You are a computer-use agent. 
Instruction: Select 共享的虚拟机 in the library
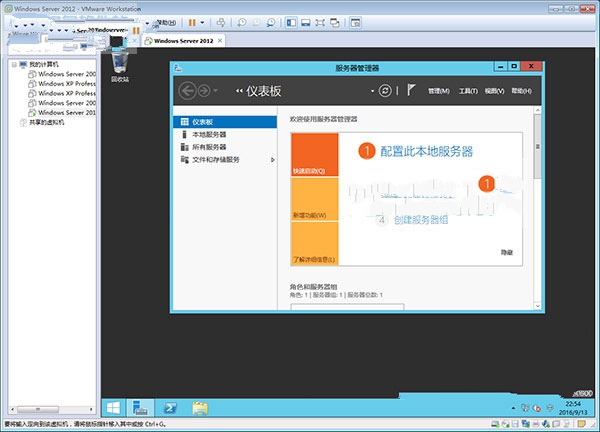tap(47, 122)
